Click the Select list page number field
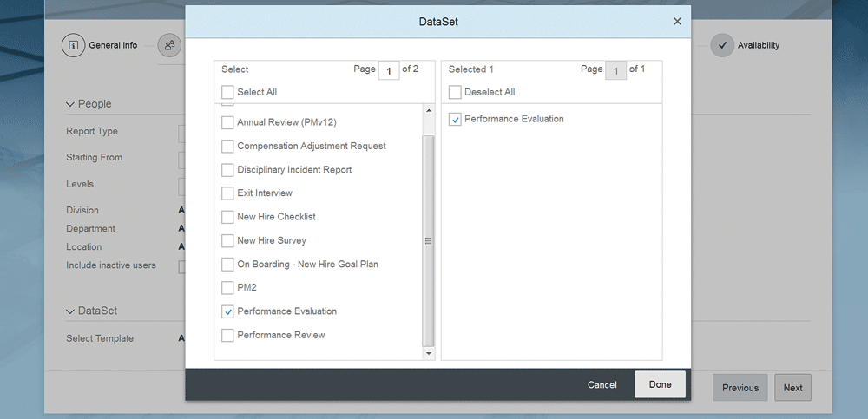 point(389,70)
